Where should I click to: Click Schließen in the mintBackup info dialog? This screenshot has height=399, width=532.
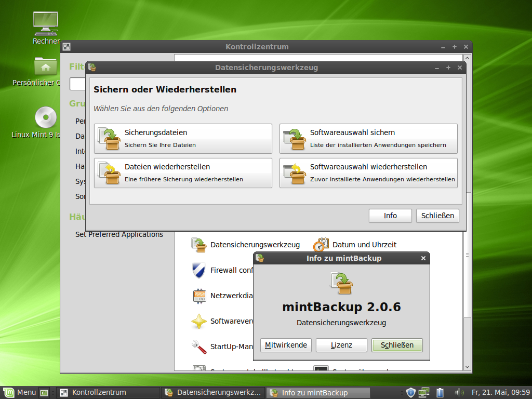(x=397, y=344)
